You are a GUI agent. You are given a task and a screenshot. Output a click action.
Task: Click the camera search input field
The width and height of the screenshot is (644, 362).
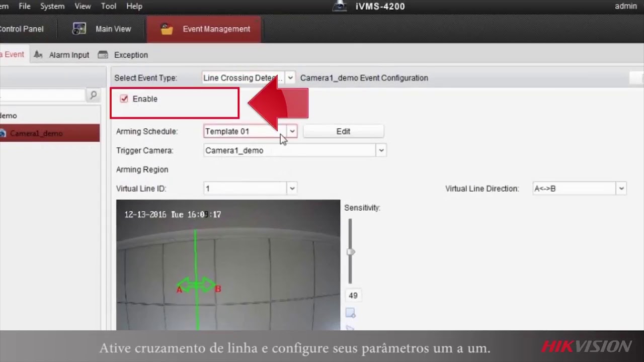pos(43,95)
